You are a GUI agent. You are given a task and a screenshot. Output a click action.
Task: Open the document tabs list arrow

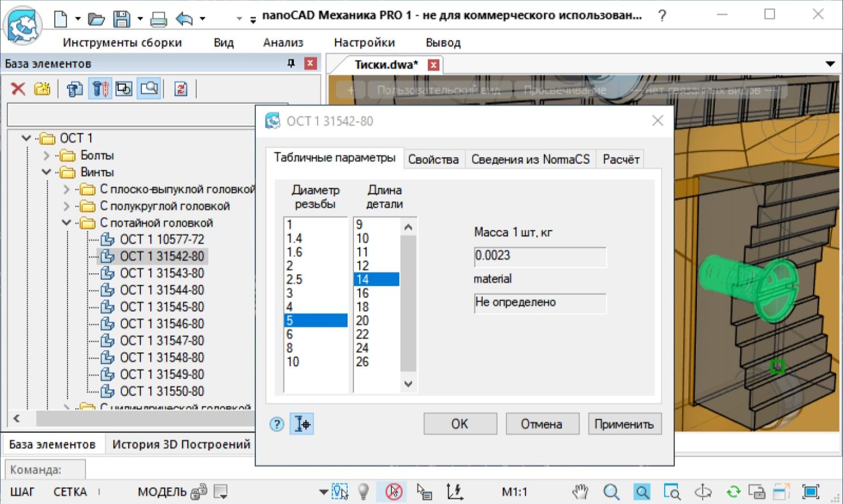point(830,64)
